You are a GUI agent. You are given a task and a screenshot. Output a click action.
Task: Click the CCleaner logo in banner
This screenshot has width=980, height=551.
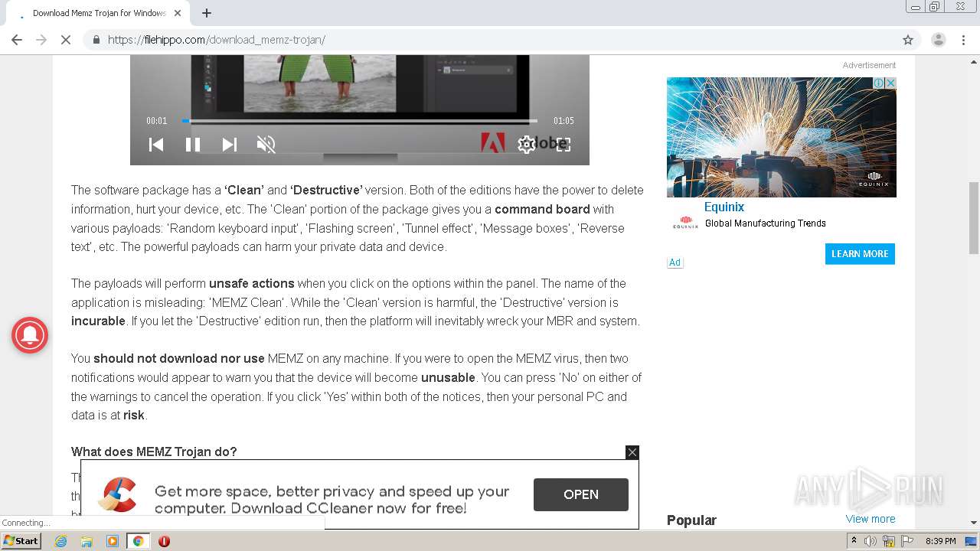pos(119,494)
